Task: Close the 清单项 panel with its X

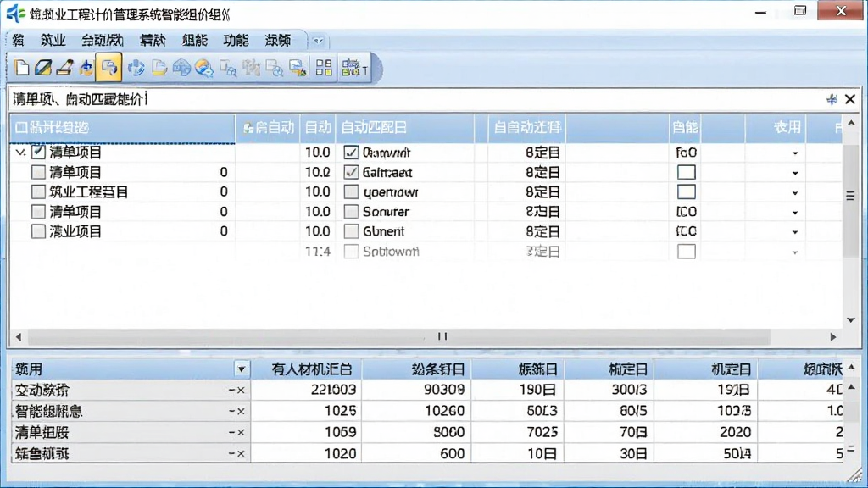Action: click(x=850, y=99)
